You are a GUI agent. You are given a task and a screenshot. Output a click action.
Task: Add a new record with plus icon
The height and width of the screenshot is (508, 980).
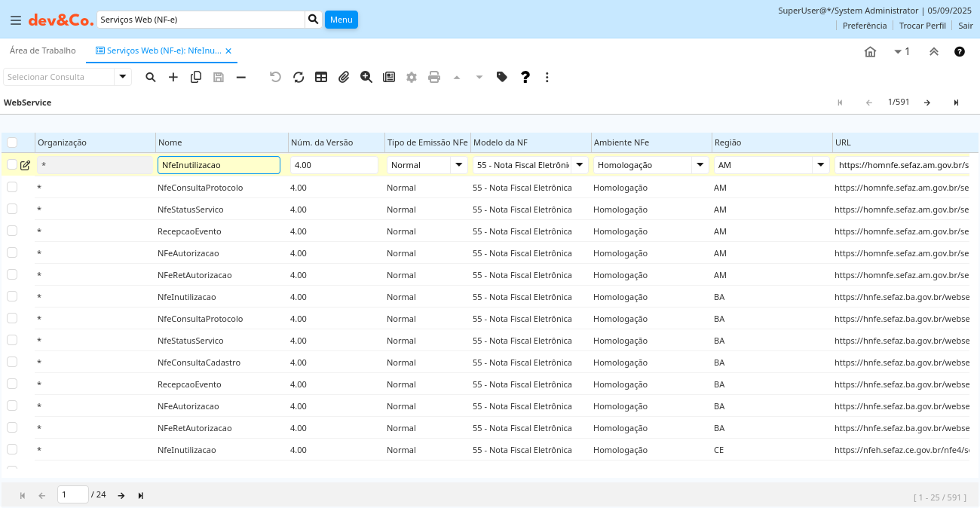pyautogui.click(x=173, y=77)
